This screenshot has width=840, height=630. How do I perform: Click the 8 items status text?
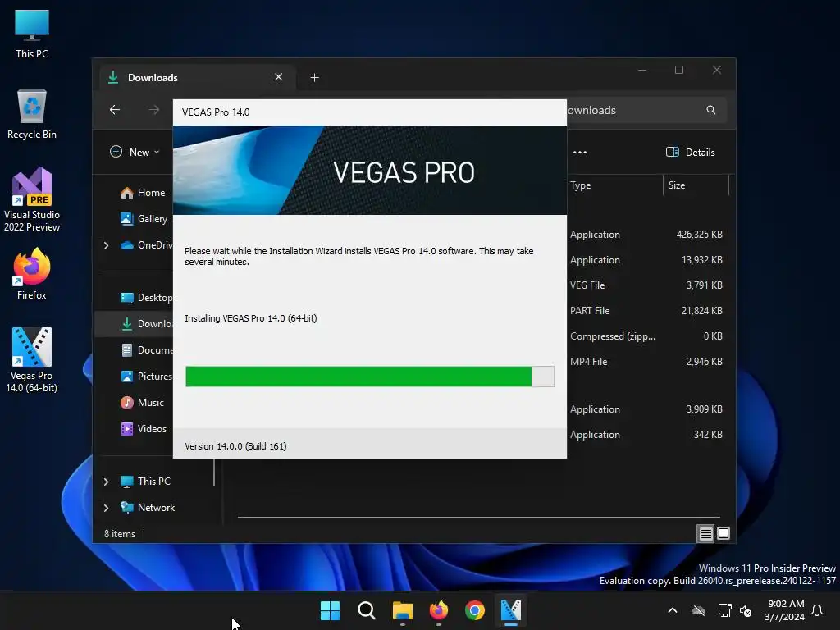click(120, 534)
